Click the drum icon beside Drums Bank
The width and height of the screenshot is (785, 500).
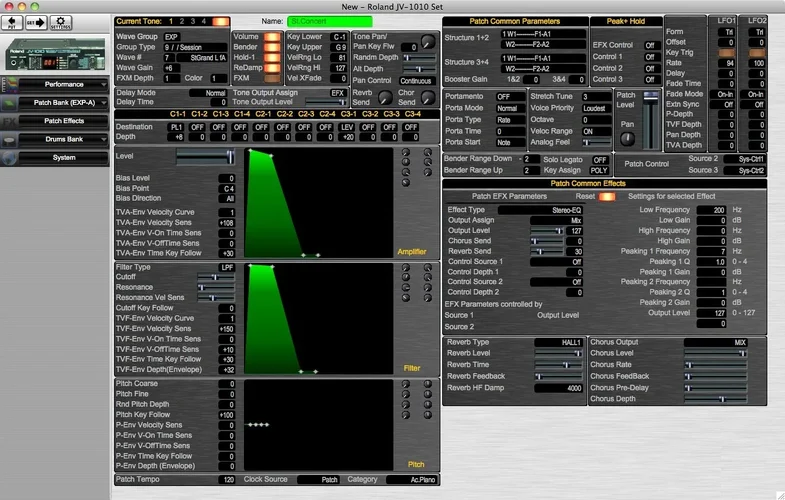tap(10, 140)
